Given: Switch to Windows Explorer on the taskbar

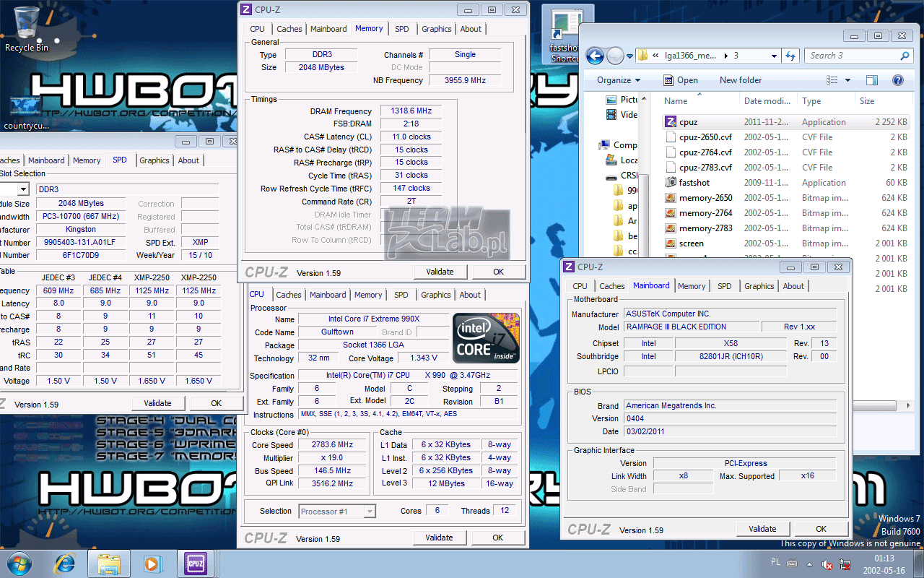Looking at the screenshot, I should [109, 563].
